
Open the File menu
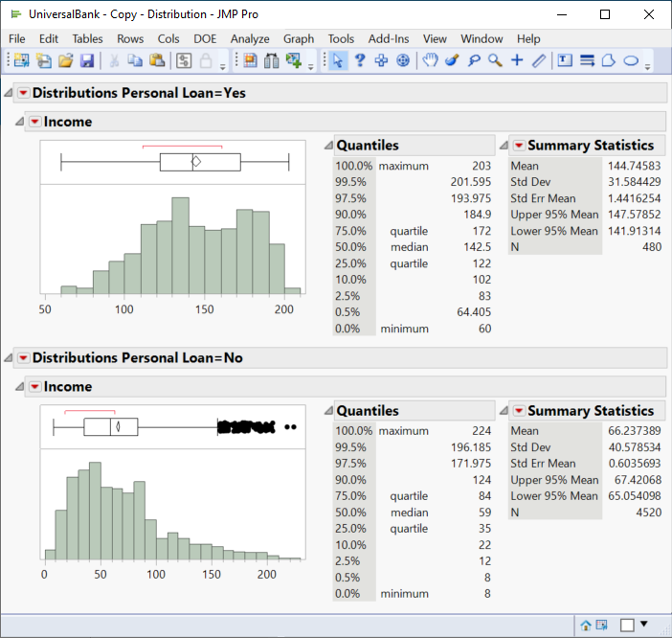16,39
